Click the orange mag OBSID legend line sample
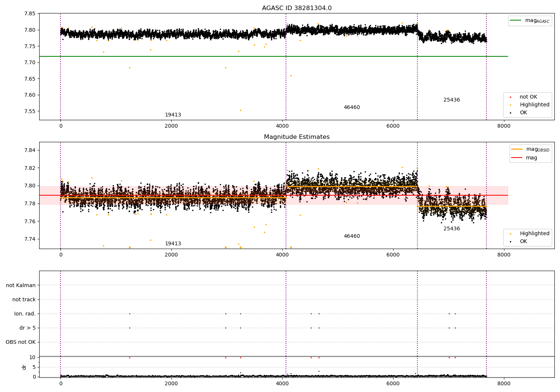560x392 pixels. tap(517, 149)
